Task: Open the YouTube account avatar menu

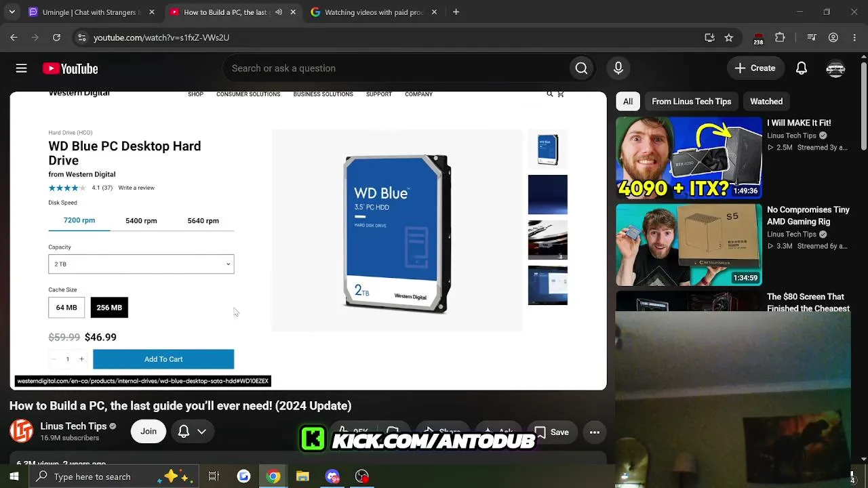Action: point(835,68)
